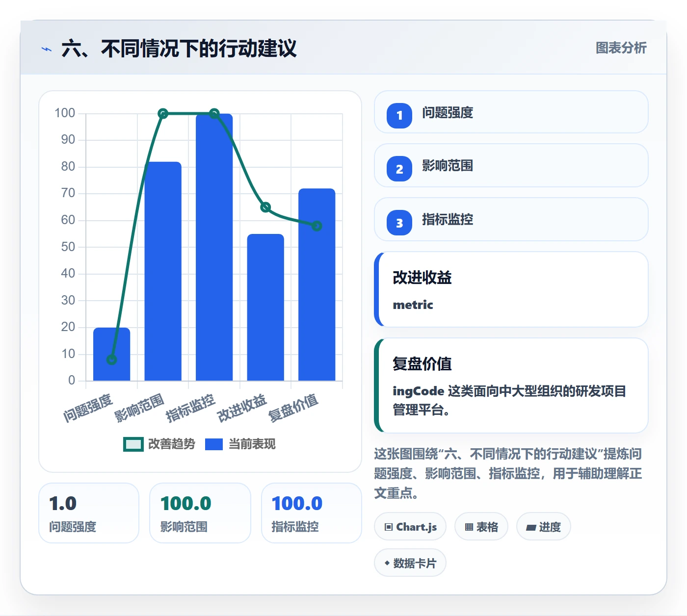Viewport: 687px width, 616px height.
Task: Click the trend line point on 问题强度 bar
Action: [x=112, y=360]
